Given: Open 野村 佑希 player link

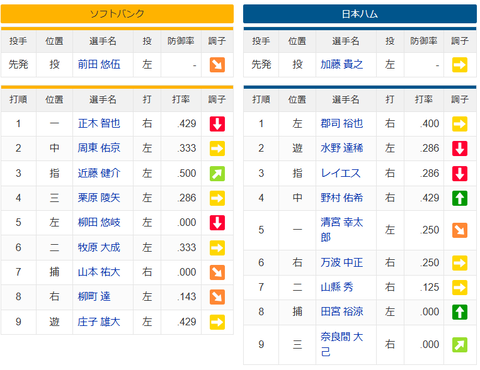Looking at the screenshot, I should [x=342, y=198].
